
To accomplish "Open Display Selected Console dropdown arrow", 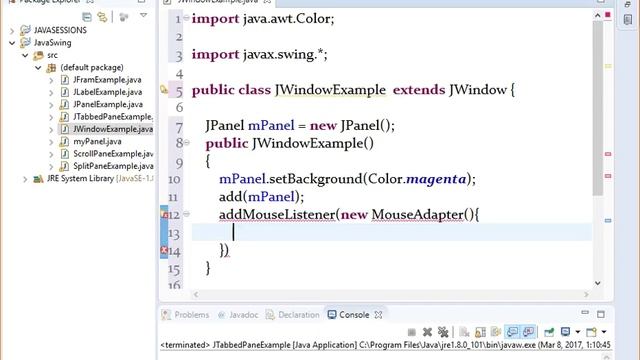I will [578, 332].
